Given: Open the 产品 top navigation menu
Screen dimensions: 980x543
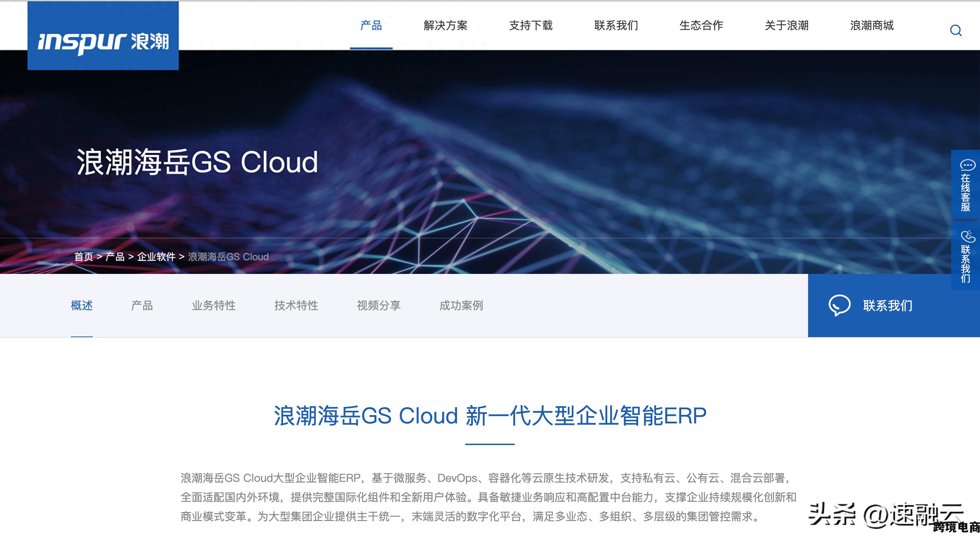Looking at the screenshot, I should click(371, 25).
